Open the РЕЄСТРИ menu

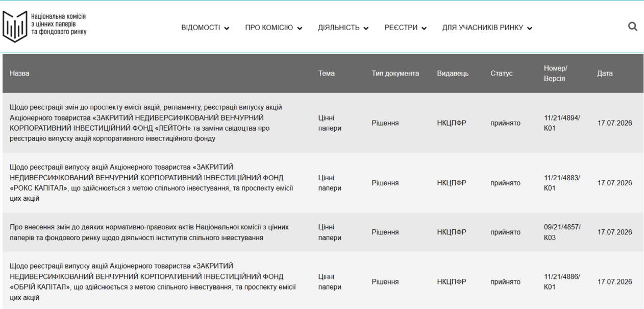point(405,28)
